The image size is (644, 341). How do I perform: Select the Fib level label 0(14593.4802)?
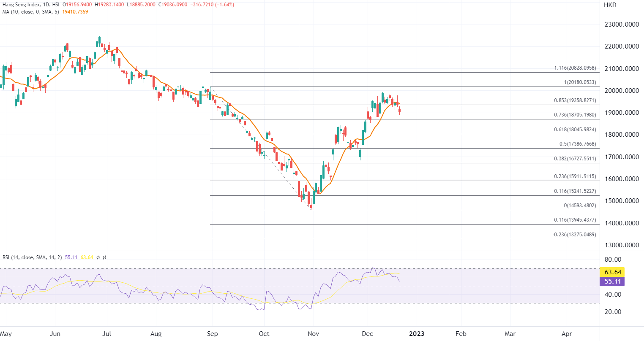click(x=580, y=206)
